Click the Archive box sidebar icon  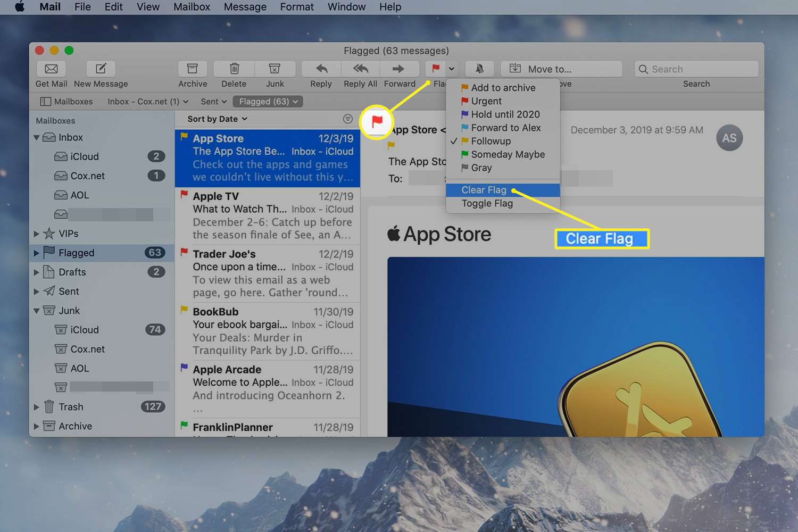click(49, 426)
